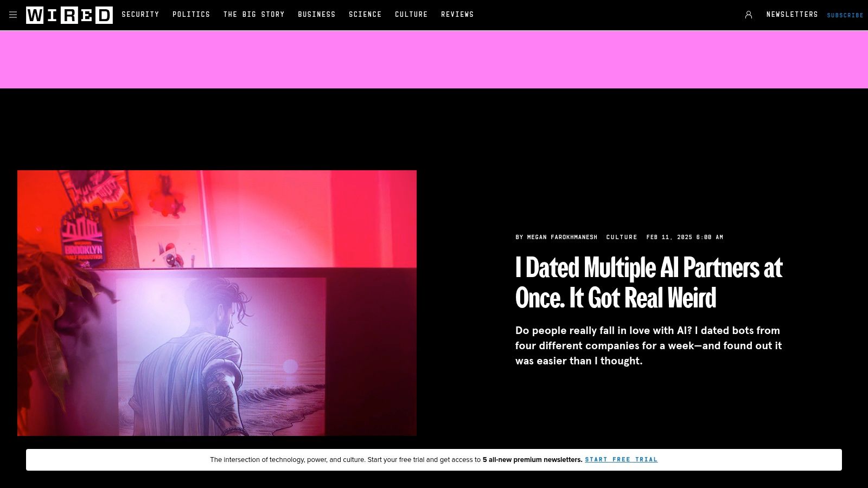Image resolution: width=868 pixels, height=488 pixels.
Task: Open the hamburger navigation menu
Action: 13,15
